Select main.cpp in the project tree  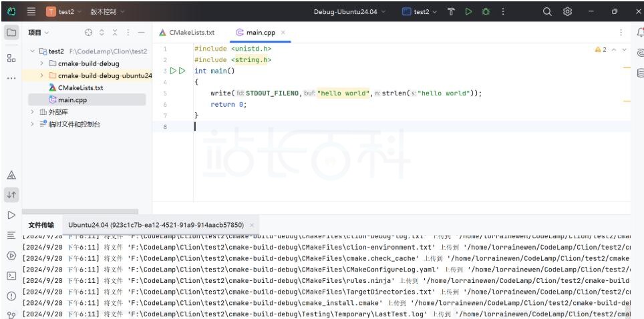72,99
